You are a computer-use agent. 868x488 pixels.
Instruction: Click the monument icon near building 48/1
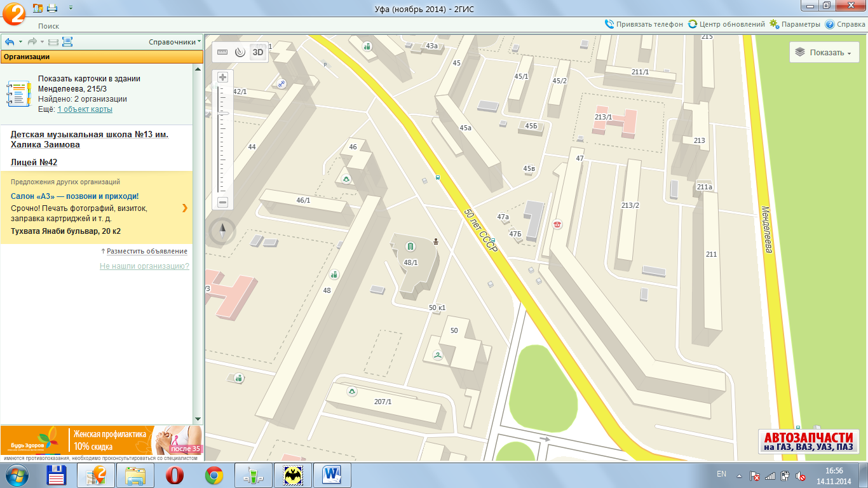pos(435,241)
